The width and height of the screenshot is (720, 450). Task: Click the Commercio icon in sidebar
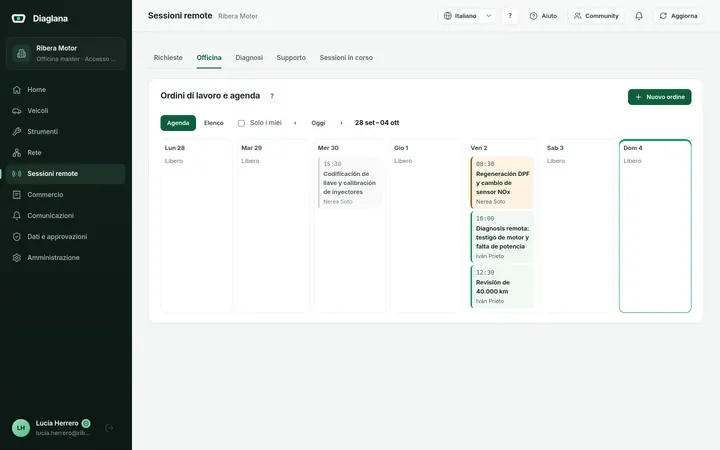click(17, 195)
